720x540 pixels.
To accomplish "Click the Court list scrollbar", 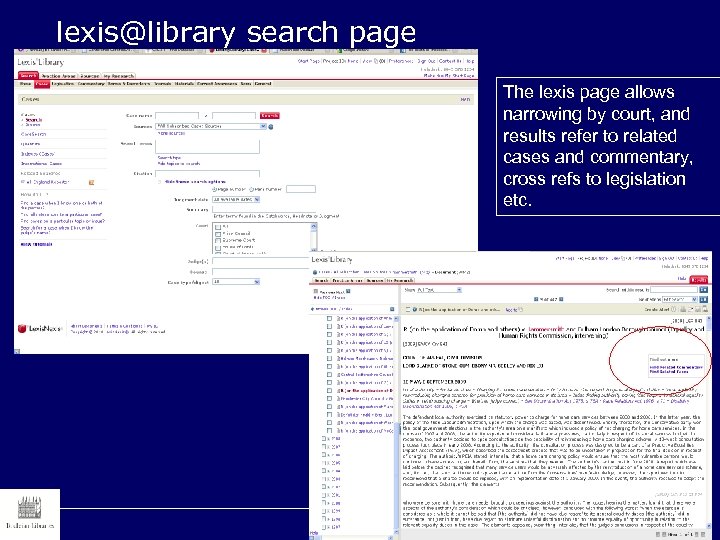I will 314,237.
